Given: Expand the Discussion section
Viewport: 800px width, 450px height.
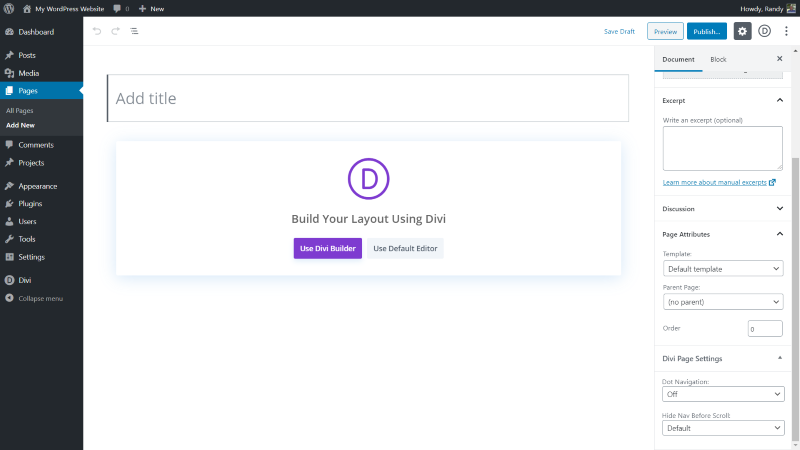Looking at the screenshot, I should coord(722,209).
